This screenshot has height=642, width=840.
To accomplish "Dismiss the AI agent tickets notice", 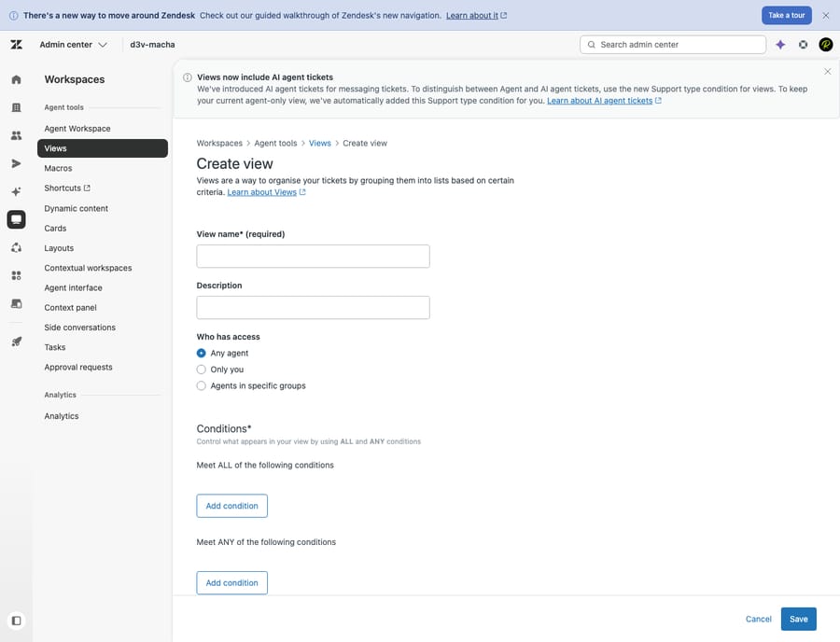I will pos(828,72).
